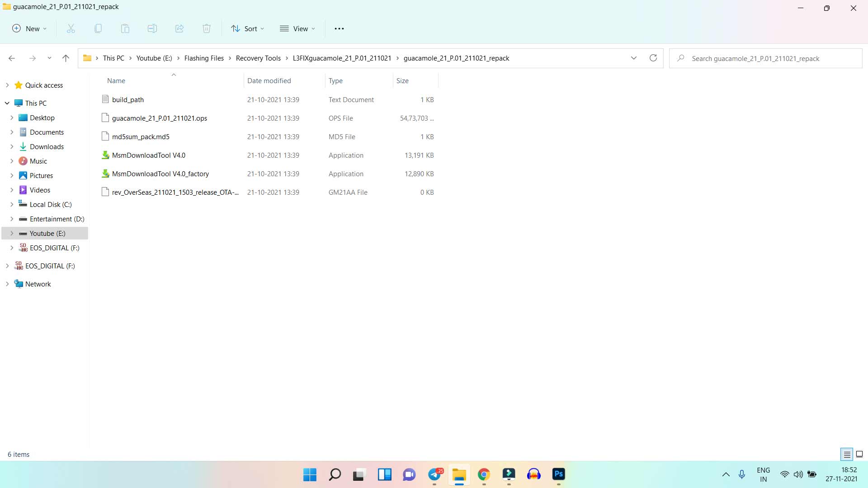Image resolution: width=868 pixels, height=488 pixels.
Task: Select Videos in navigation pane
Action: [40, 190]
